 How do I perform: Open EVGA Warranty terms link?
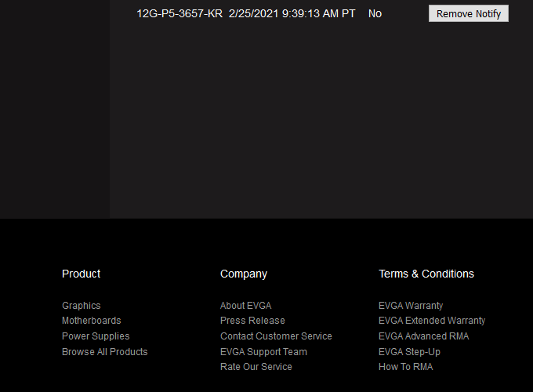pyautogui.click(x=411, y=306)
